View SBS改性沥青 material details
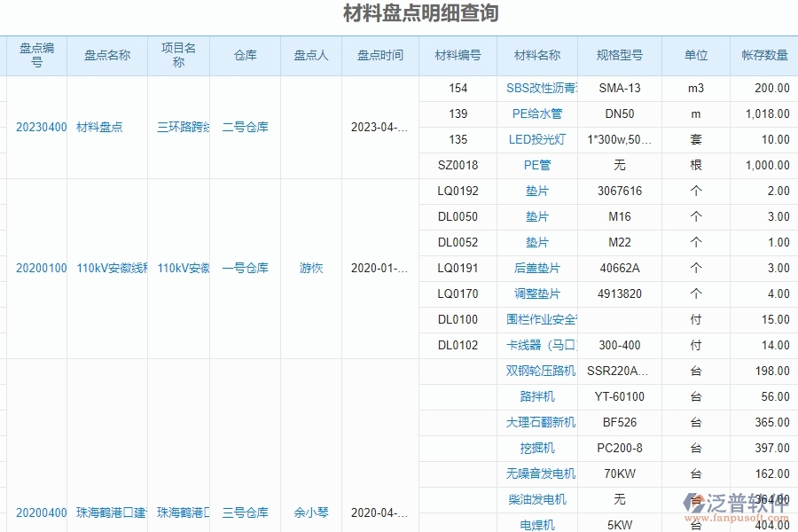The width and height of the screenshot is (798, 532). pyautogui.click(x=536, y=88)
